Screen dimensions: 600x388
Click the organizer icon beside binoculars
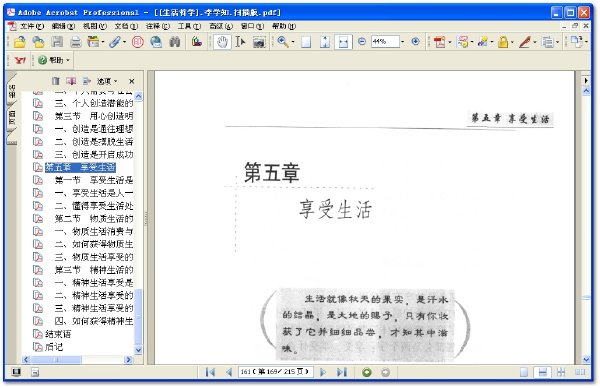pos(196,42)
